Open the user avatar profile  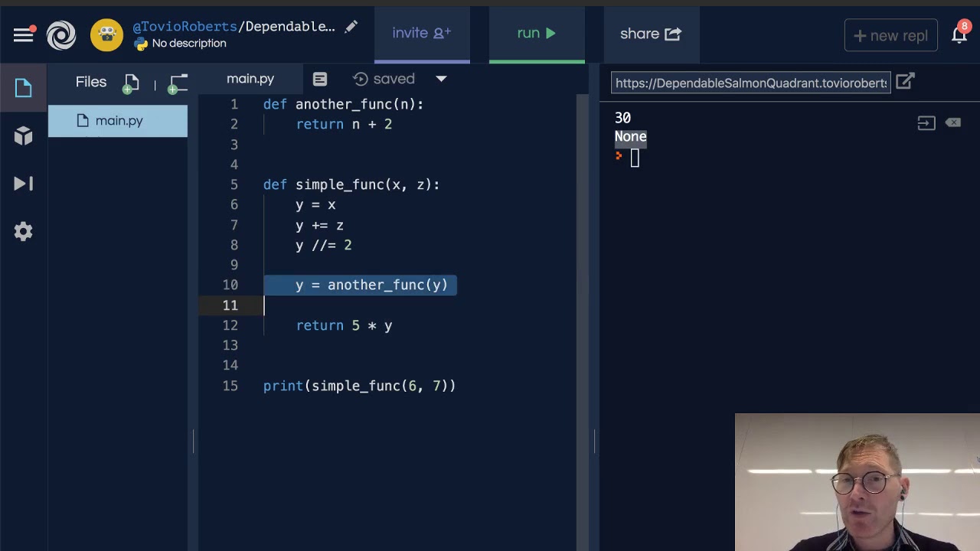[x=106, y=34]
